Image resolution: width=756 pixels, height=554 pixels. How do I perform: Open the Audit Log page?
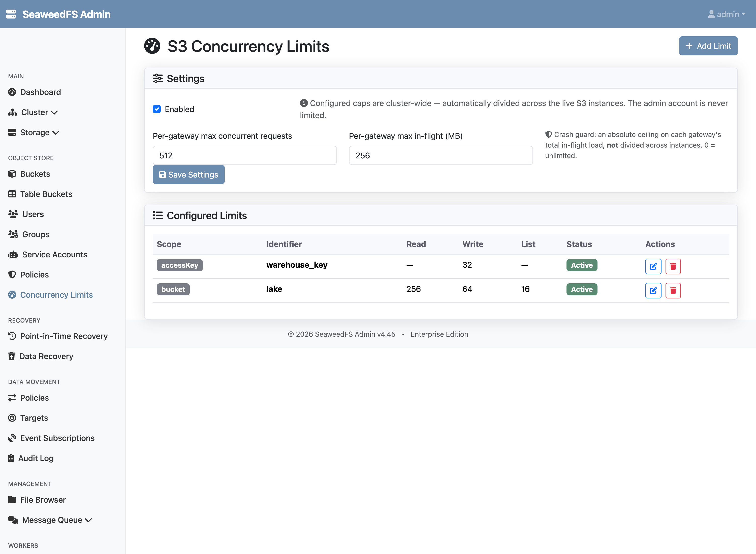[36, 458]
